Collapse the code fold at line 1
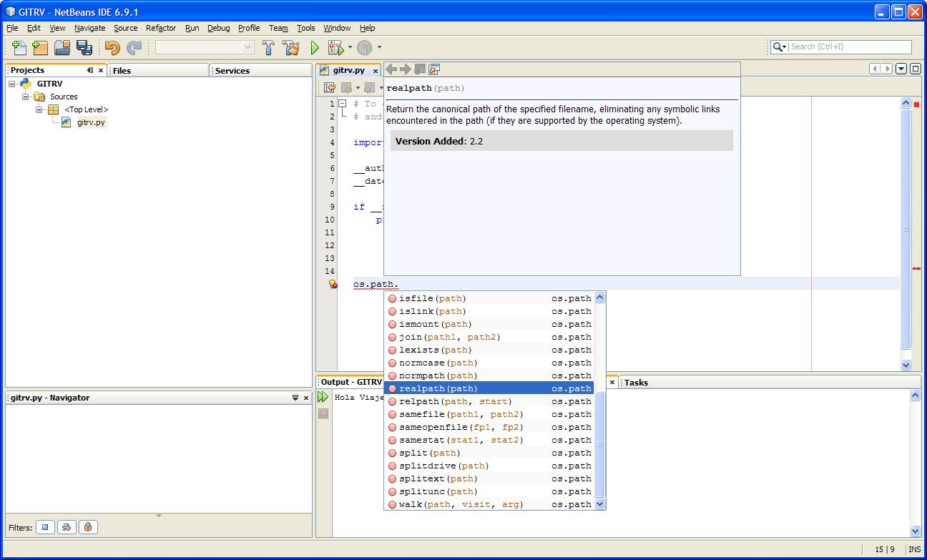This screenshot has width=927, height=560. click(343, 104)
